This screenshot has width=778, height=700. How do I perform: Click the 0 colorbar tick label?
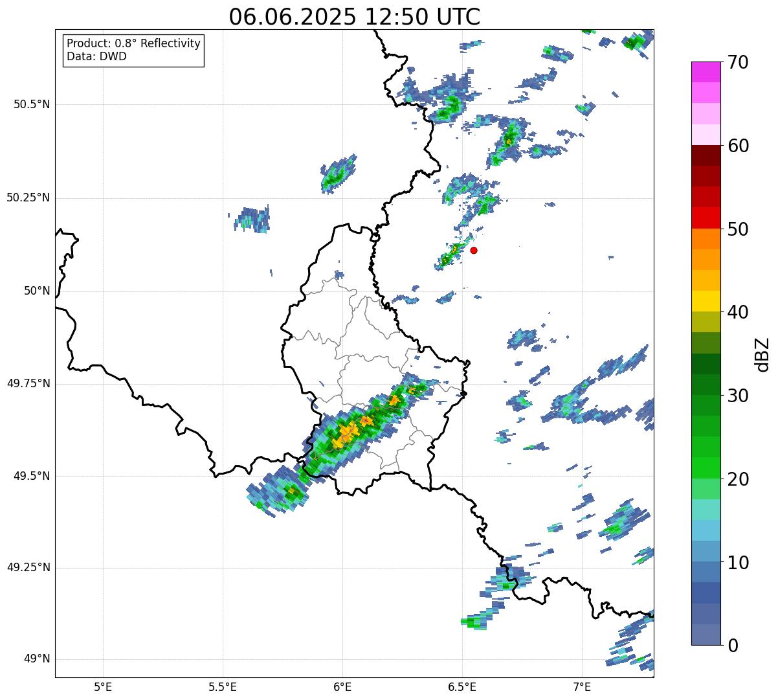pyautogui.click(x=733, y=646)
